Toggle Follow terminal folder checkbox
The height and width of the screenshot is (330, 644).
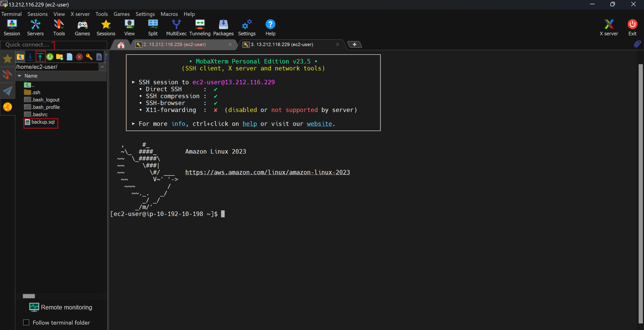26,323
